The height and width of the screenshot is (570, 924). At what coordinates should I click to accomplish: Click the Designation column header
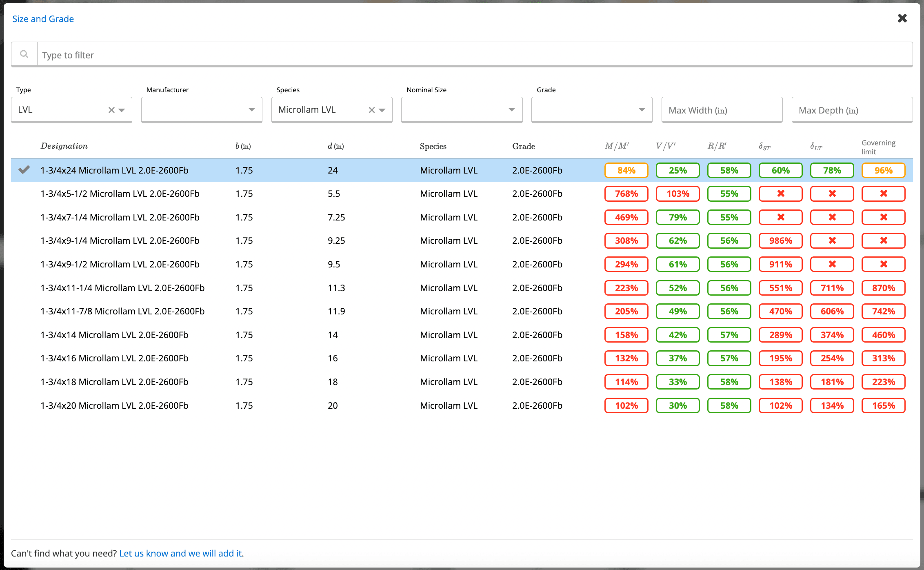(64, 146)
